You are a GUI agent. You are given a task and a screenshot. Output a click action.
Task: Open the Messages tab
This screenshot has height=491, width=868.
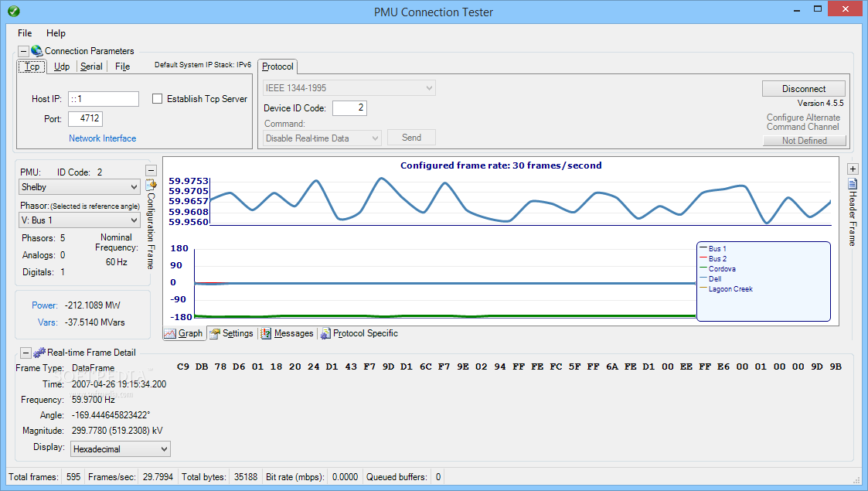click(288, 333)
